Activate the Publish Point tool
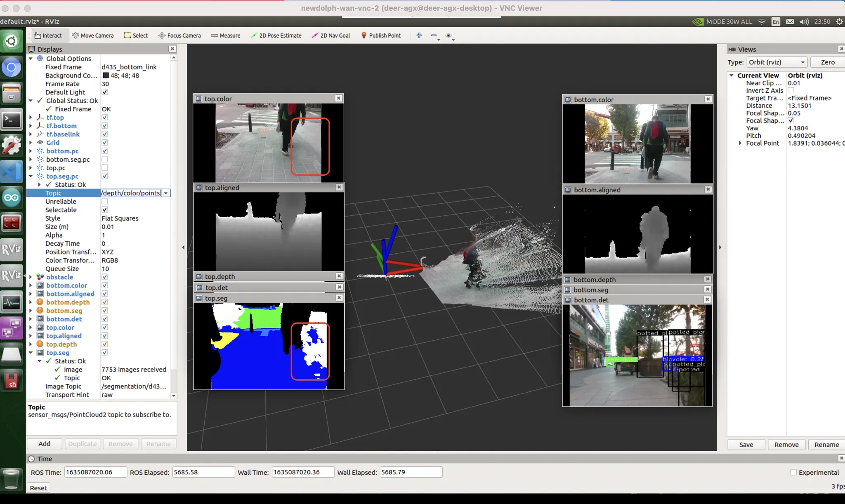The height and width of the screenshot is (504, 845). [x=381, y=35]
